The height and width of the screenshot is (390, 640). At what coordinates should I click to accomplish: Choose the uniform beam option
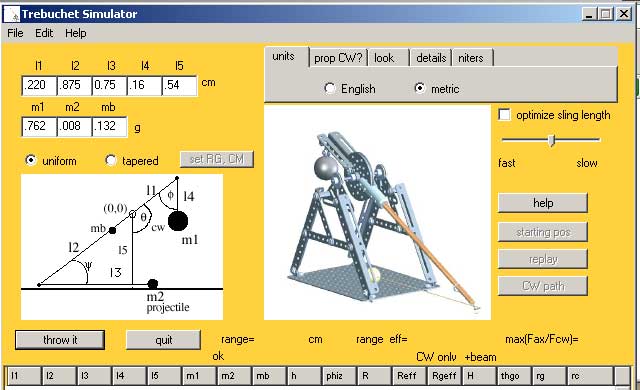coord(31,160)
